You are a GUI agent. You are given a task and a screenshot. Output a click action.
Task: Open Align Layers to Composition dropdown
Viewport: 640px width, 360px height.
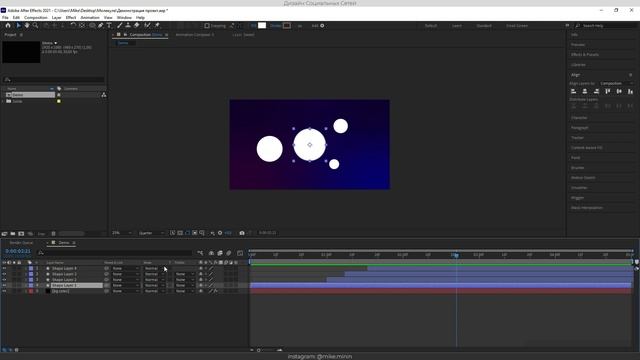(x=616, y=83)
